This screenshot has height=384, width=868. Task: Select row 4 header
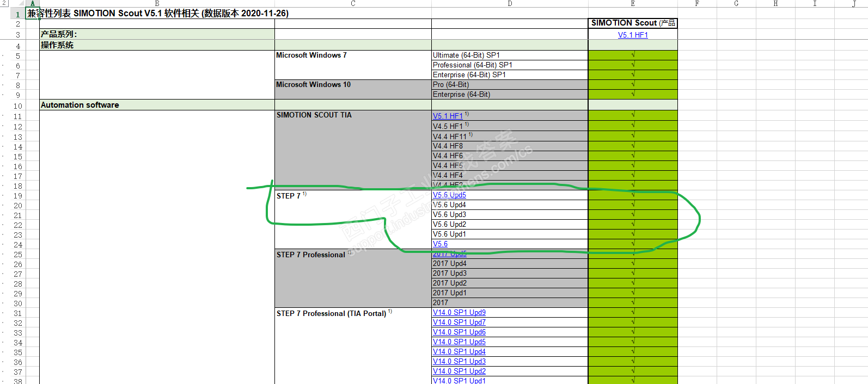coord(18,46)
